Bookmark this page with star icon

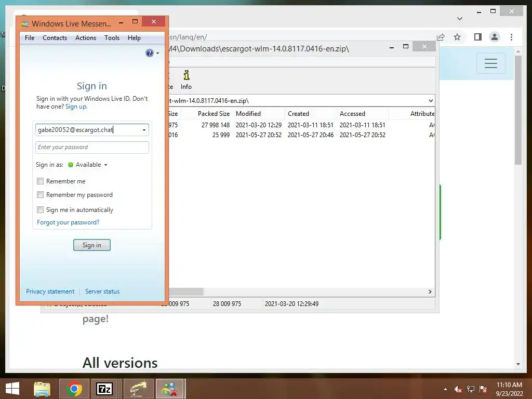(x=457, y=37)
